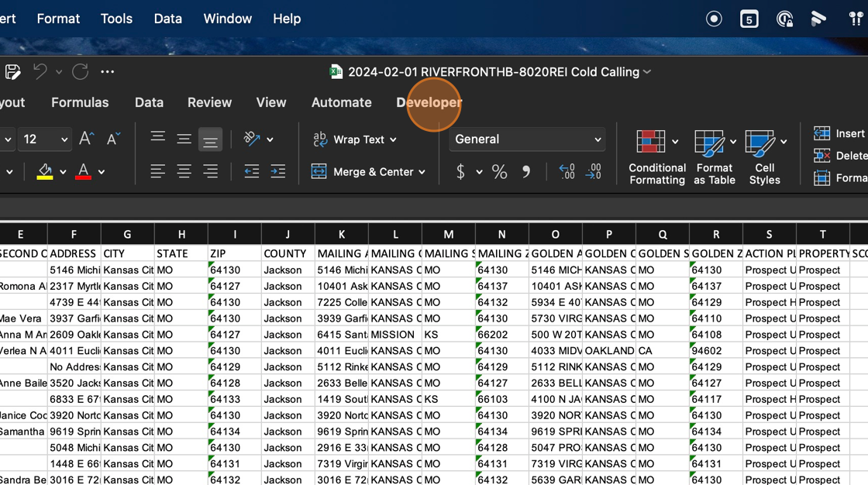This screenshot has width=868, height=485.
Task: Decrease indent of cell contents
Action: (x=251, y=172)
